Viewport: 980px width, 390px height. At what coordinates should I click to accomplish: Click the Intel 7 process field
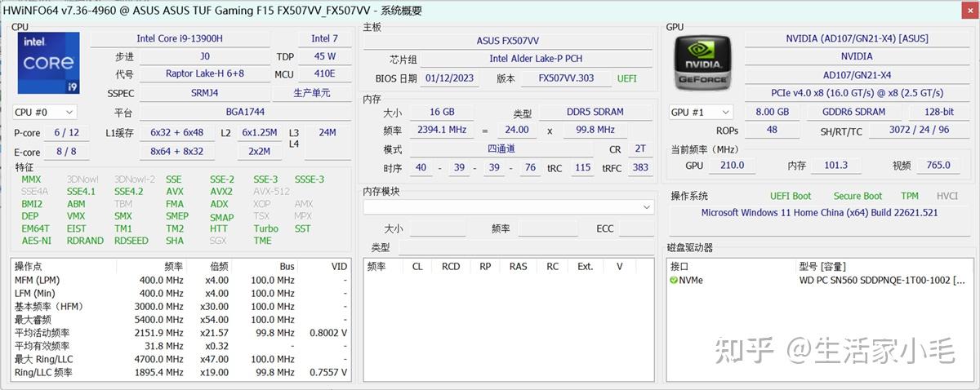click(325, 38)
